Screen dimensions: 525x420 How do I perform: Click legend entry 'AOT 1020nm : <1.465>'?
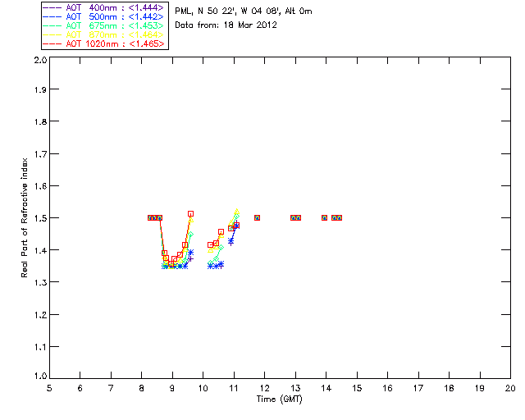pos(104,43)
